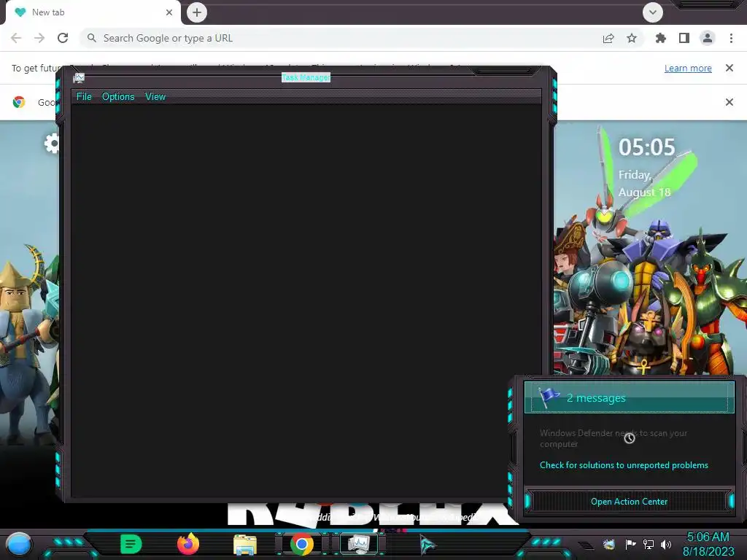The image size is (747, 560).
Task: Open Options menu in Task Manager
Action: [x=118, y=97]
